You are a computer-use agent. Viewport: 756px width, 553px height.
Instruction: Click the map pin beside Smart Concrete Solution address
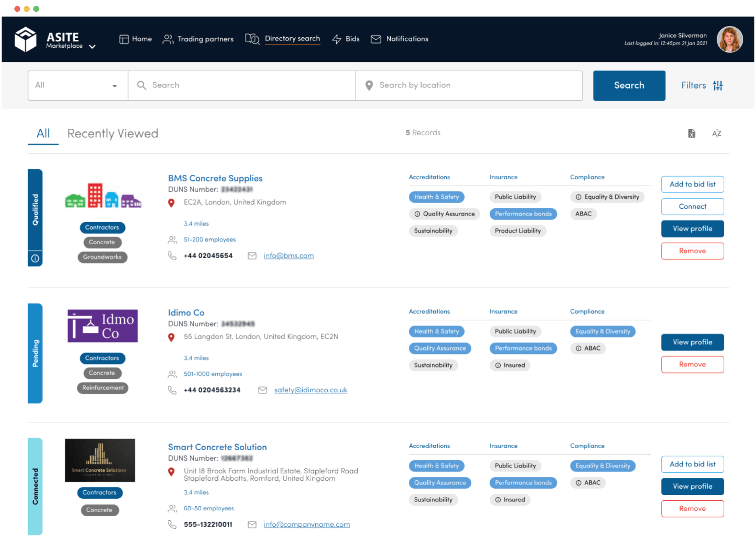[x=172, y=471]
